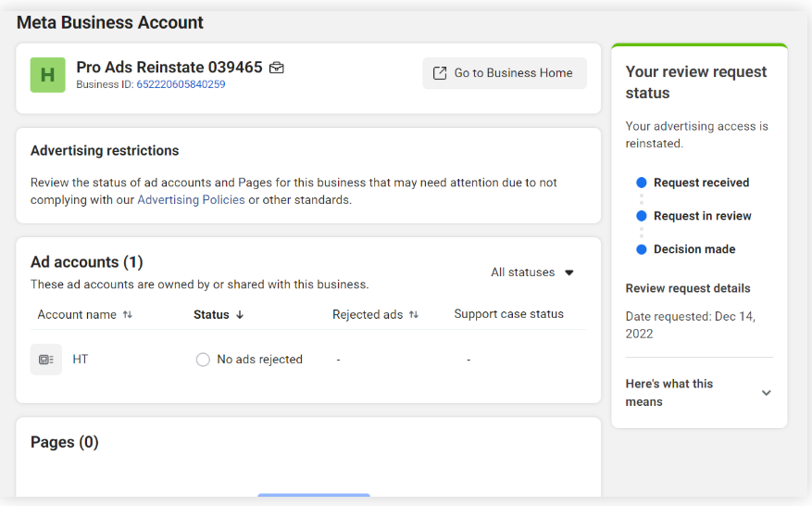812x506 pixels.
Task: Click the green H business avatar
Action: point(47,75)
